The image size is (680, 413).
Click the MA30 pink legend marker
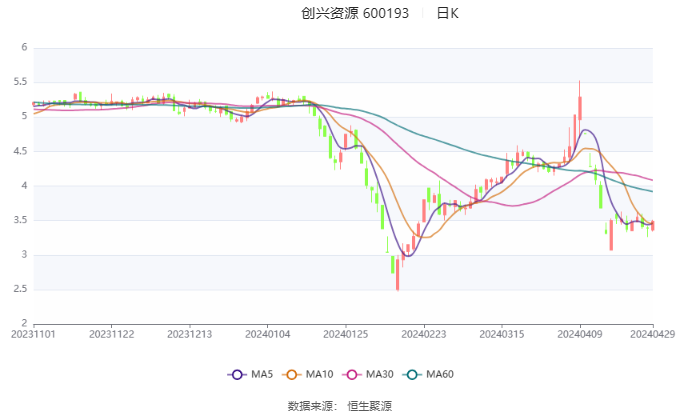point(353,374)
